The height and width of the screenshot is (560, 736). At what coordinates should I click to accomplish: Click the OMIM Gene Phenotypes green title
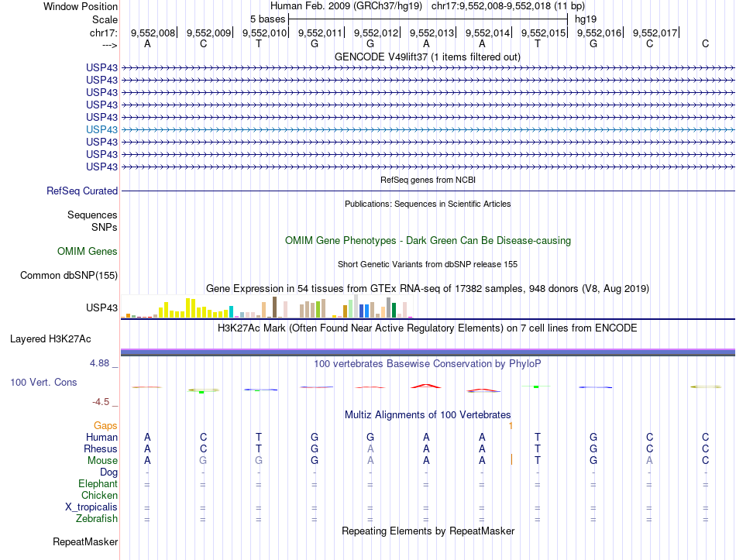tap(428, 240)
